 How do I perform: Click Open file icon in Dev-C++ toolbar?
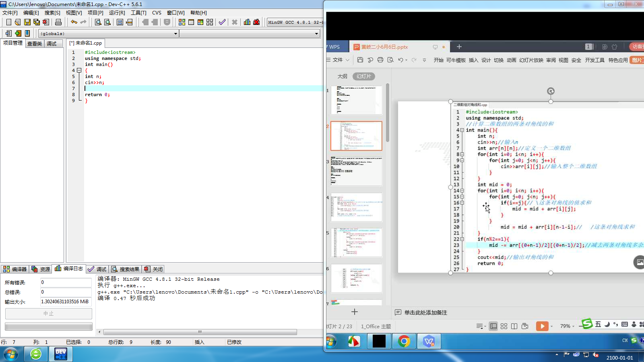(x=18, y=22)
